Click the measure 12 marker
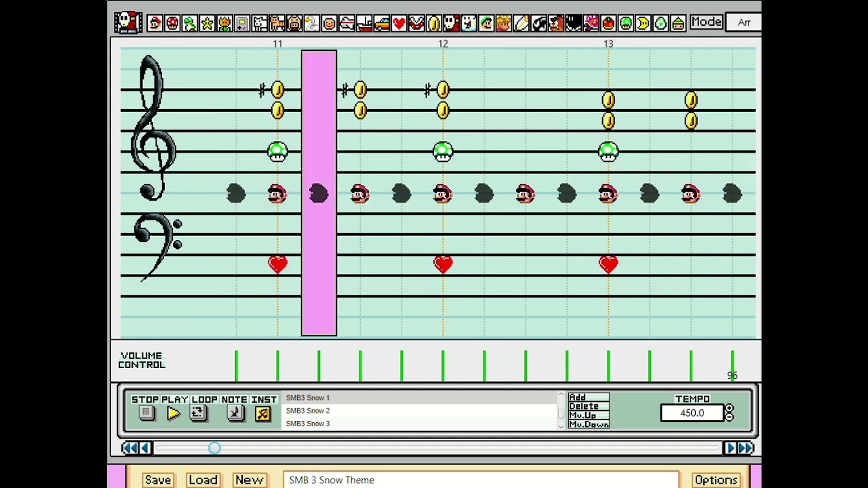The image size is (868, 488). (x=443, y=43)
